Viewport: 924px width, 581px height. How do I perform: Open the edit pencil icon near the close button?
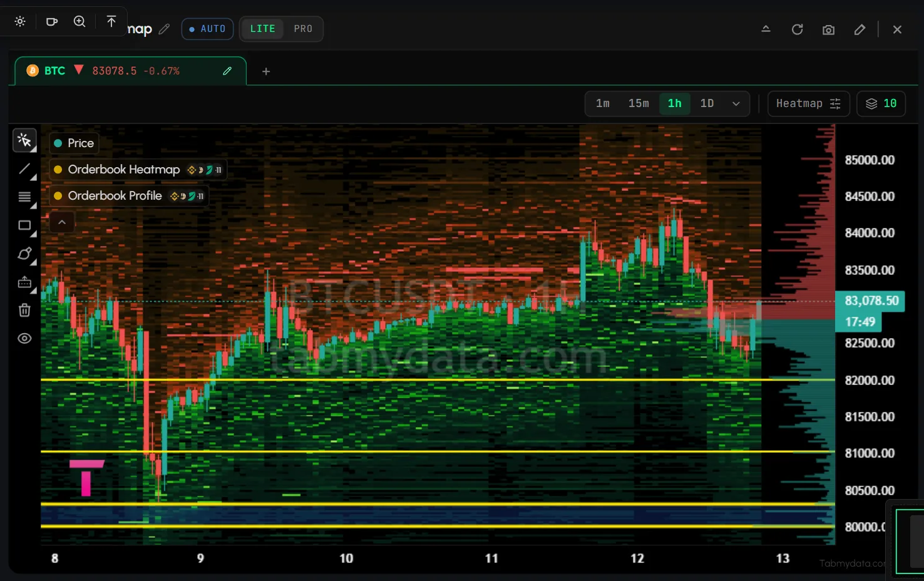(x=860, y=29)
